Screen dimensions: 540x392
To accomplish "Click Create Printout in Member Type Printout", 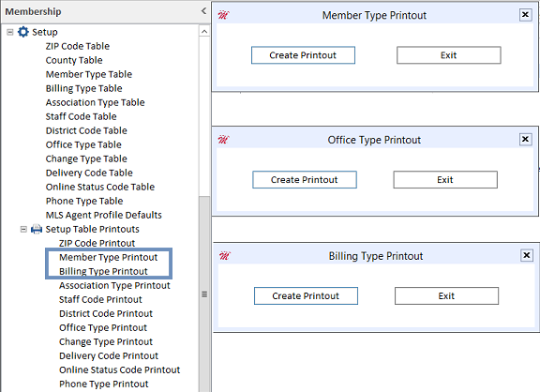I will tap(303, 55).
